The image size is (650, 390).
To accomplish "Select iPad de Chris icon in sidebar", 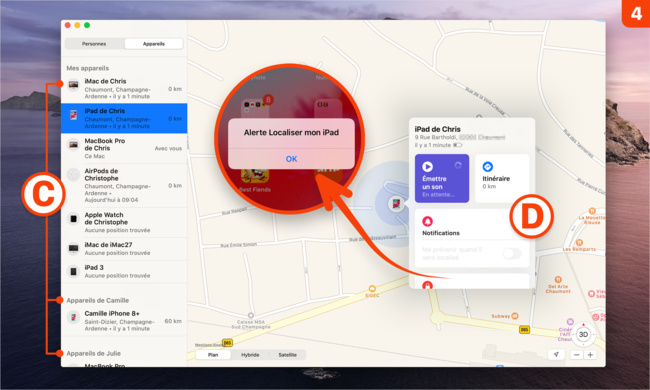I will [x=73, y=115].
